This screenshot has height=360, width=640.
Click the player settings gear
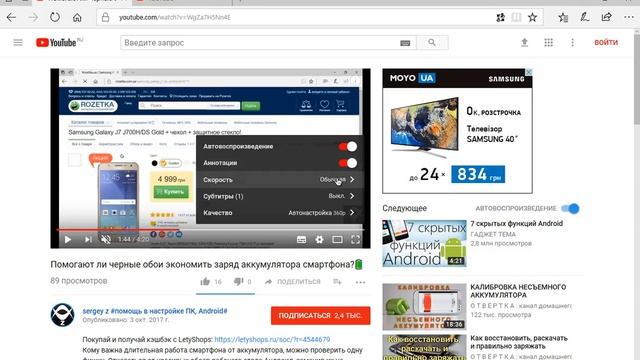click(x=319, y=240)
